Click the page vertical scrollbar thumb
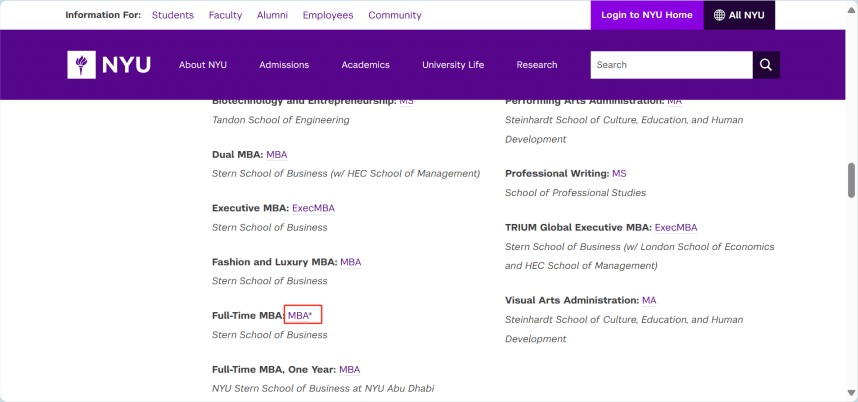This screenshot has width=858, height=402. [851, 180]
